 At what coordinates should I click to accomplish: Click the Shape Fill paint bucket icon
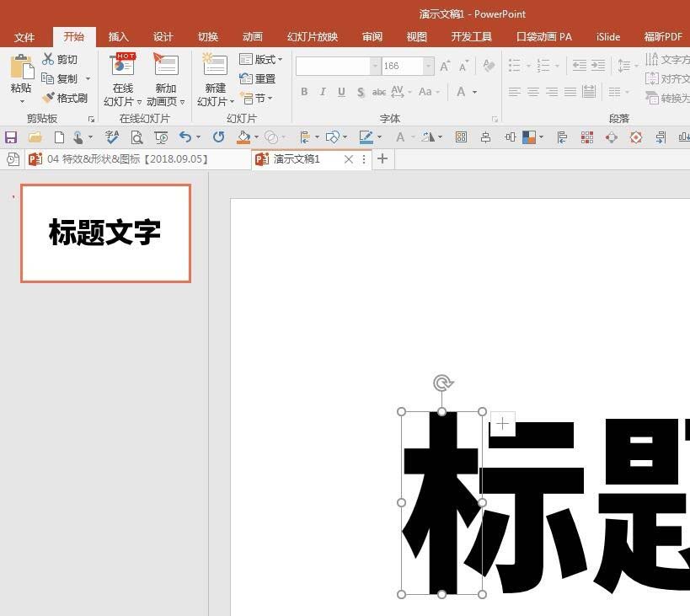pos(243,137)
